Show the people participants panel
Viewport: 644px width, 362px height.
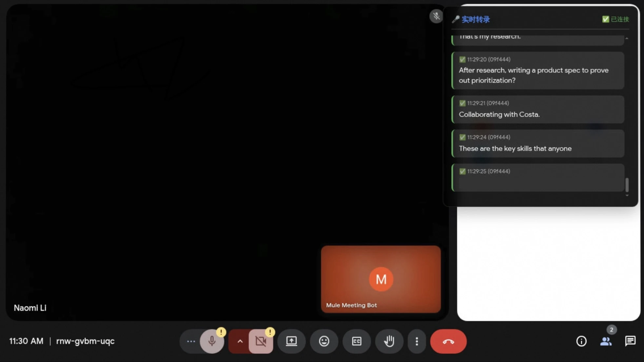606,341
